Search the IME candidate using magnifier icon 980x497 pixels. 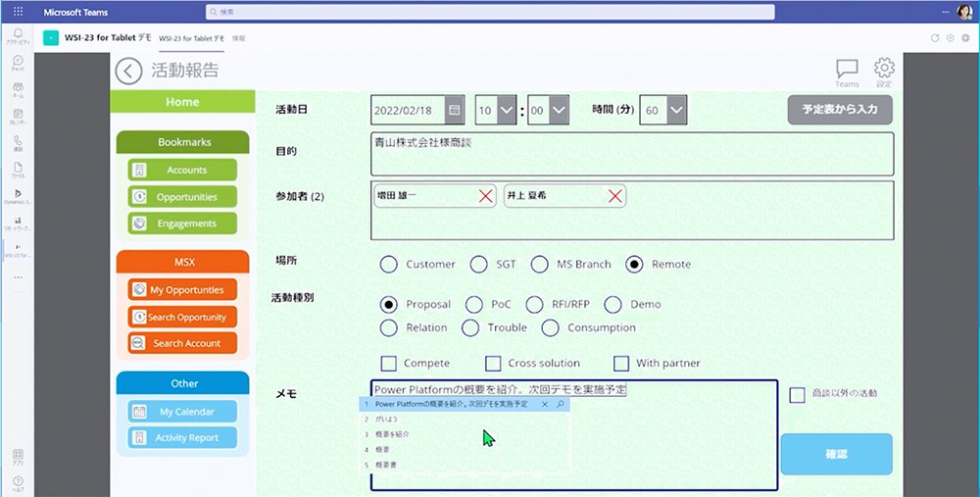pos(560,405)
